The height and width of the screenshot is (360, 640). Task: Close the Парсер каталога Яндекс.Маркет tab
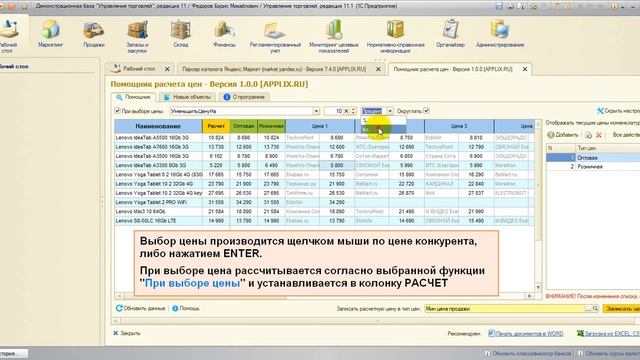click(x=378, y=69)
